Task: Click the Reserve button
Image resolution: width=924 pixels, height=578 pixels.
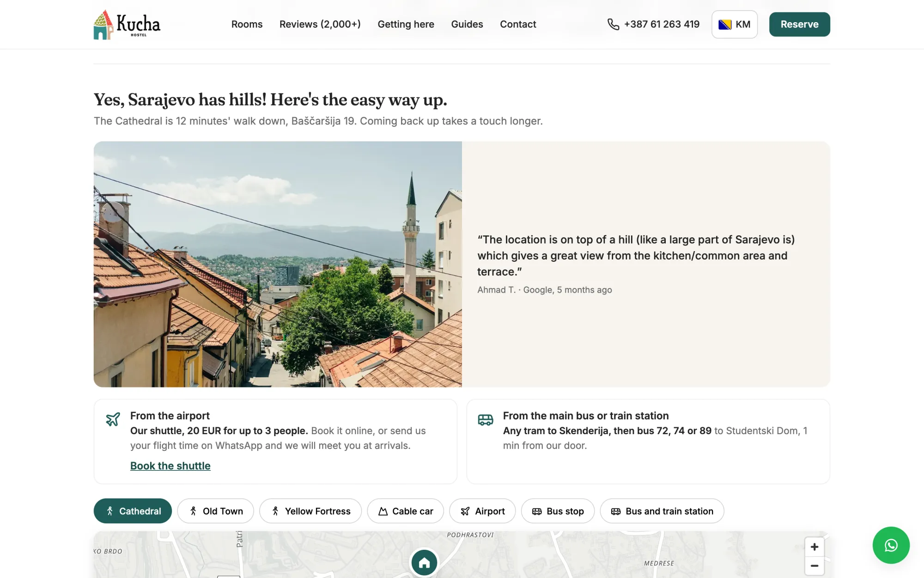Action: (799, 25)
